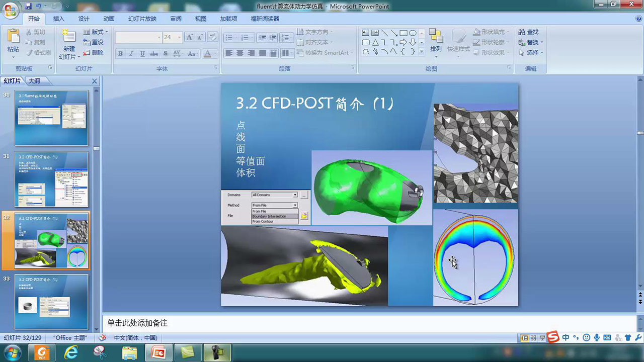Select the triangle shape in shapes gallery
This screenshot has height=362, width=644.
[375, 43]
